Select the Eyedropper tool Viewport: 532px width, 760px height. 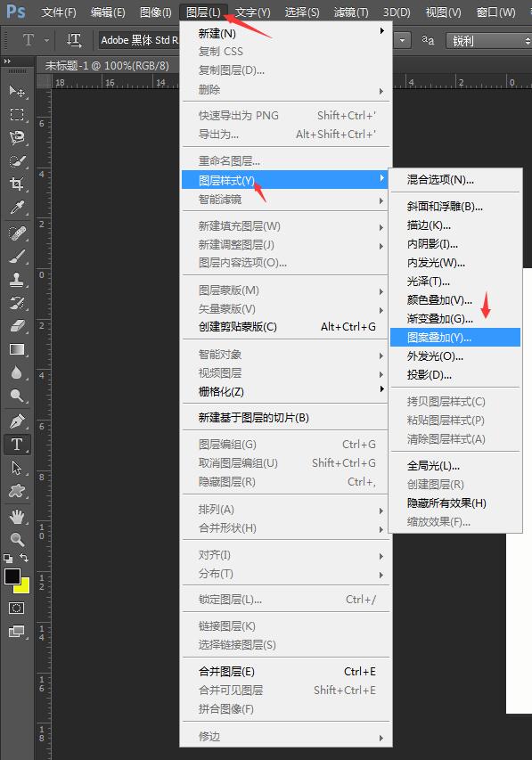pyautogui.click(x=18, y=208)
